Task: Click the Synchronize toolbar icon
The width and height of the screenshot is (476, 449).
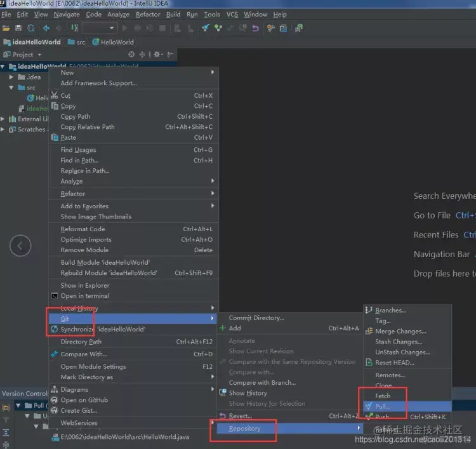Action: [30, 28]
